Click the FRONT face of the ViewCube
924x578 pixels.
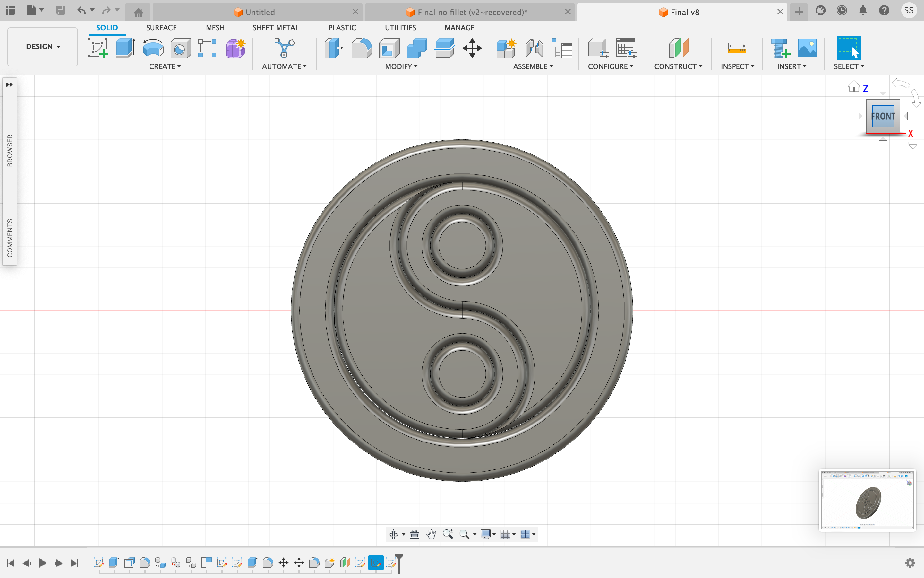point(883,116)
